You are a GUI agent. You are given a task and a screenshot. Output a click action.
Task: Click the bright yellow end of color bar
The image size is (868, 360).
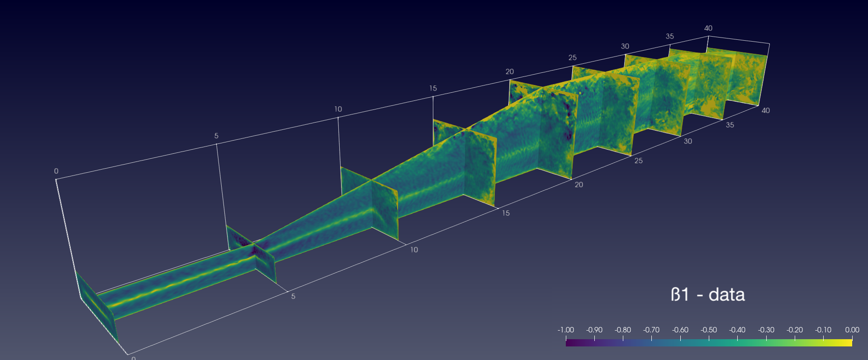tap(849, 343)
